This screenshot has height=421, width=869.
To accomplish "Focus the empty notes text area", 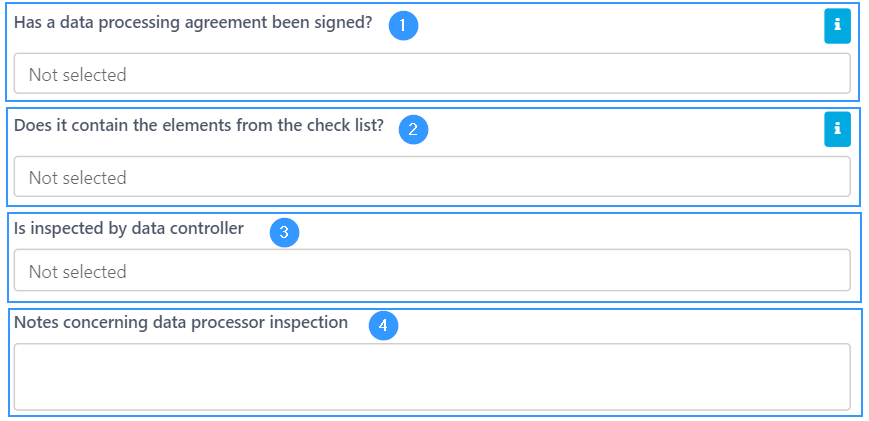I will tap(432, 377).
